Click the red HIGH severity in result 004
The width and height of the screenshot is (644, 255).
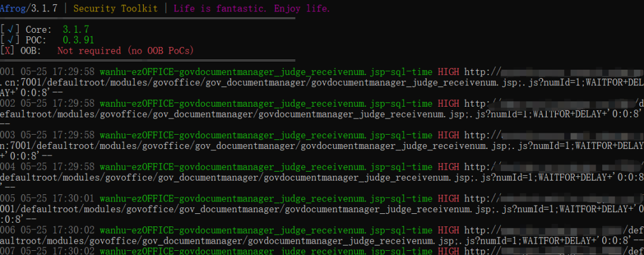(x=448, y=167)
